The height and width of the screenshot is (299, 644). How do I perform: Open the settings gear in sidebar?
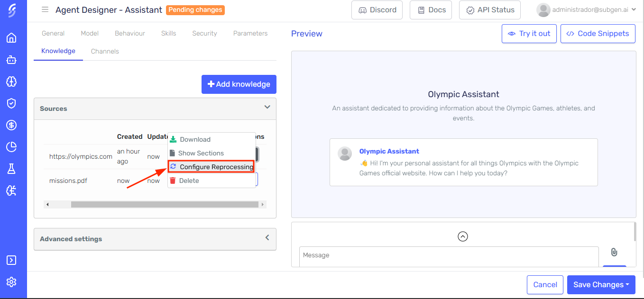tap(11, 282)
